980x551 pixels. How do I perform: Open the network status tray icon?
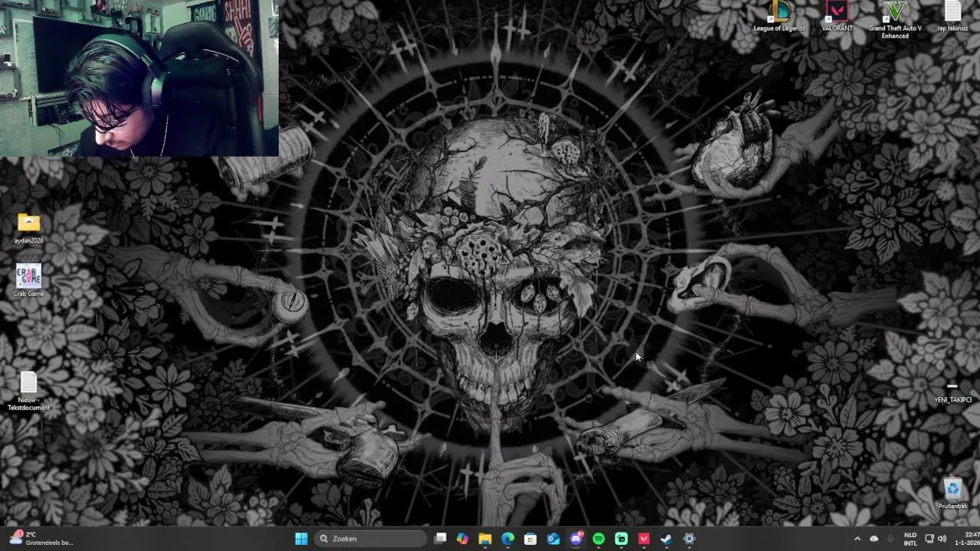929,539
